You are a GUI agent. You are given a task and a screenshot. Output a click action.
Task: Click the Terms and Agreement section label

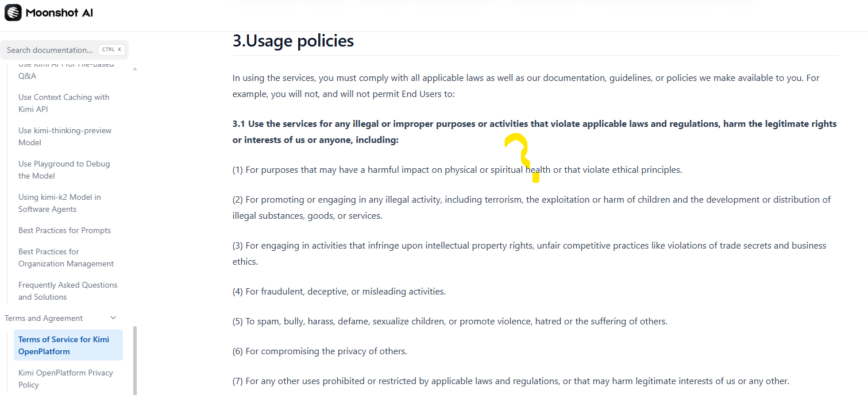(x=44, y=318)
